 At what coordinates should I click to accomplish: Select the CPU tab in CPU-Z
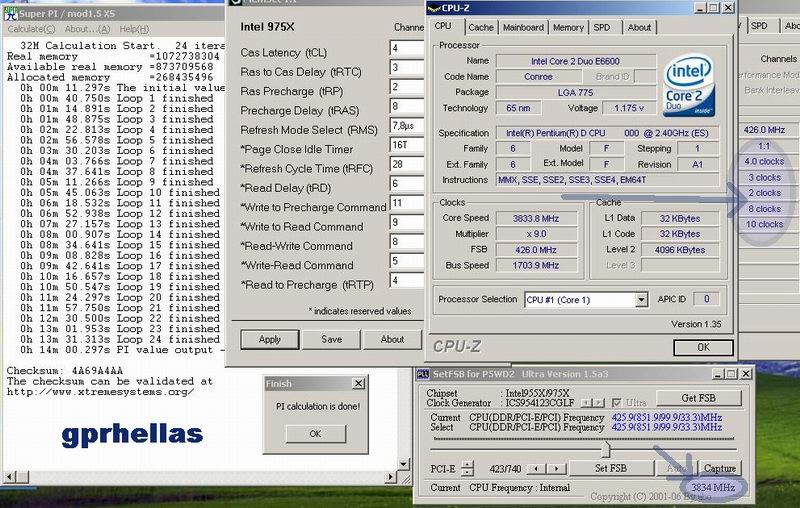443,26
